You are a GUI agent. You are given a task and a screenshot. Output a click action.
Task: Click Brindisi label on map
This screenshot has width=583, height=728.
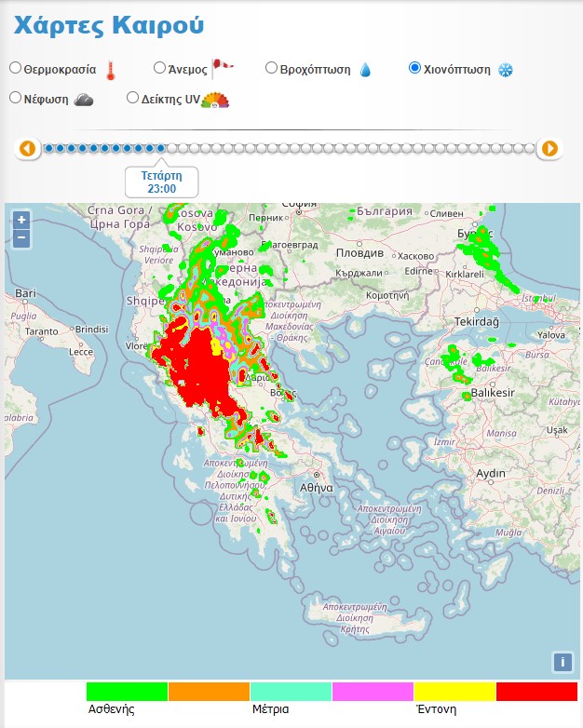[x=91, y=330]
